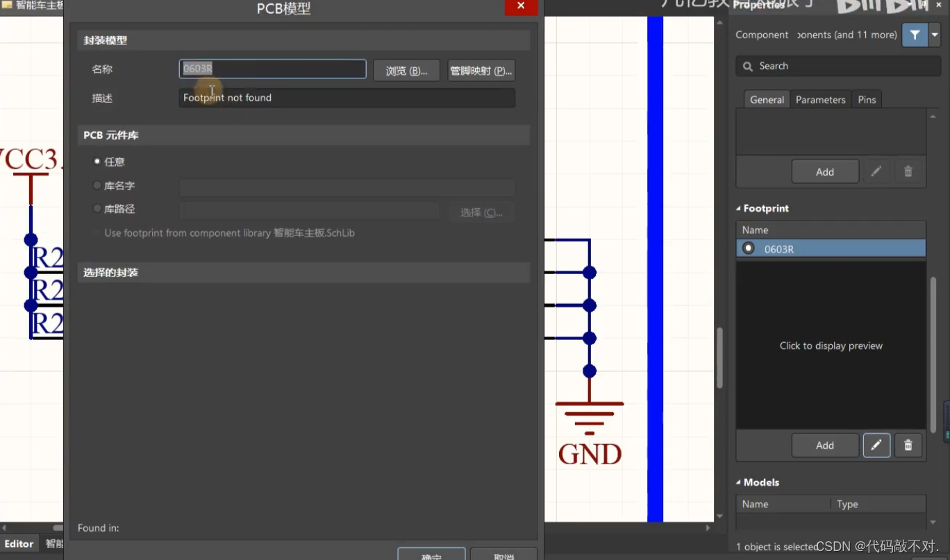Viewport: 950px width, 560px height.
Task: Select the 库路径 radio option
Action: tap(97, 208)
